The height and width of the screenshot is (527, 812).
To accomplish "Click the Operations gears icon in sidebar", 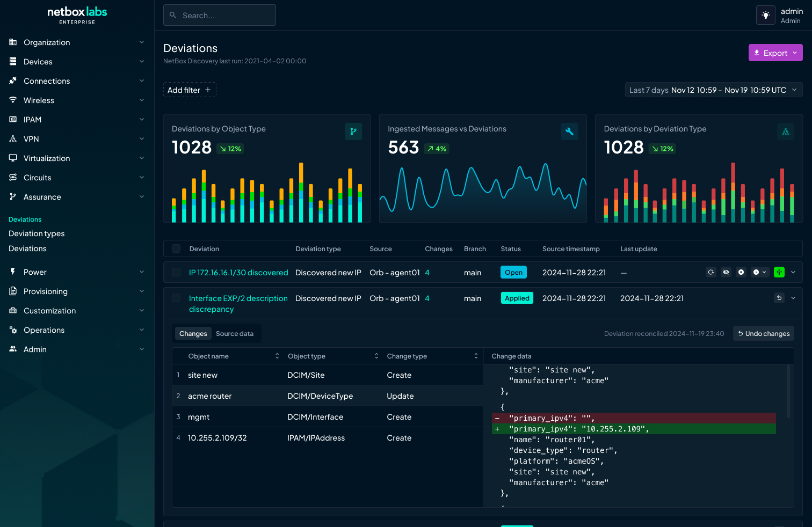I will [x=13, y=330].
